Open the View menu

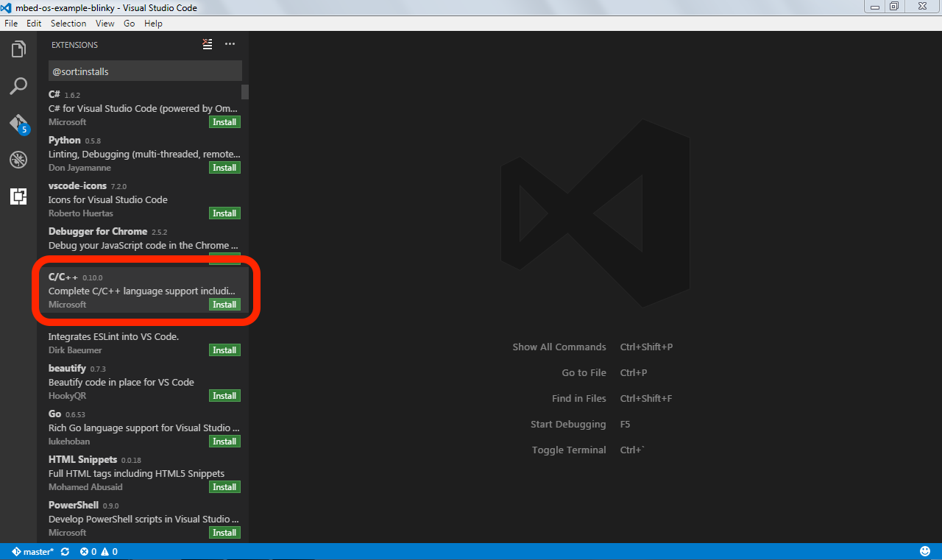[105, 23]
